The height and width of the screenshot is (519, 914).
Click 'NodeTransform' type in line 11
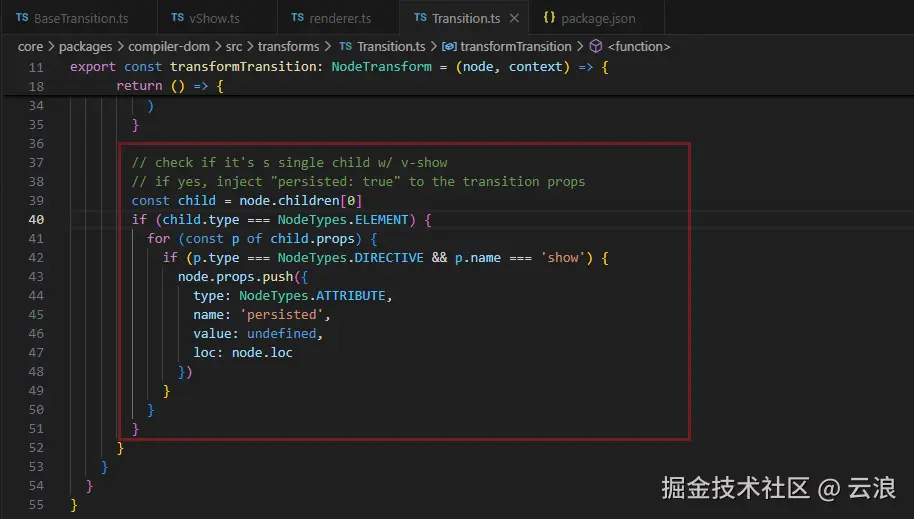point(382,66)
